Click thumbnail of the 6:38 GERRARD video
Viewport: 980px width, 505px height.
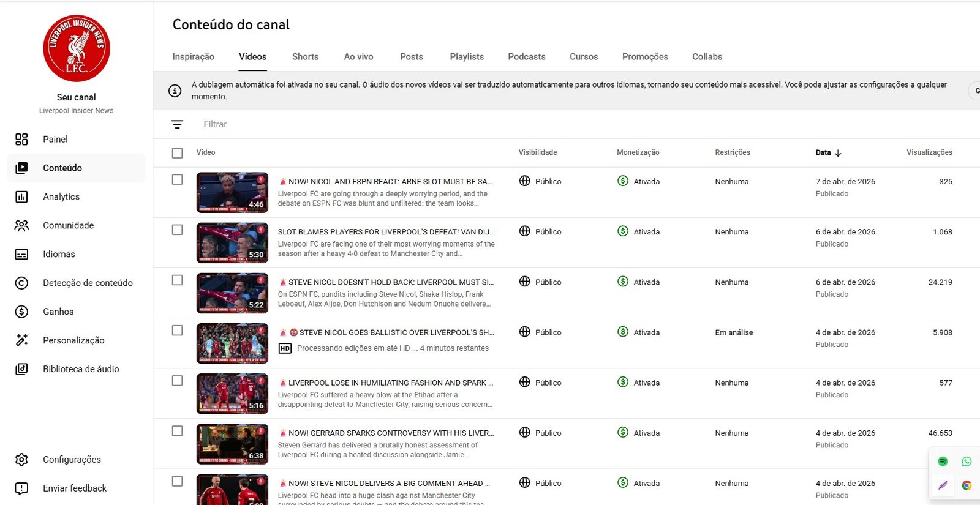[232, 444]
